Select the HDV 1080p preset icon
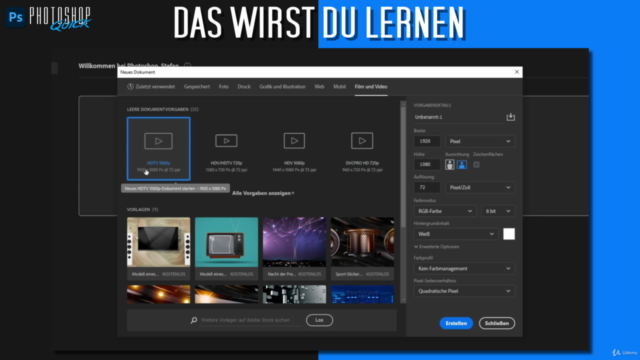 294,141
